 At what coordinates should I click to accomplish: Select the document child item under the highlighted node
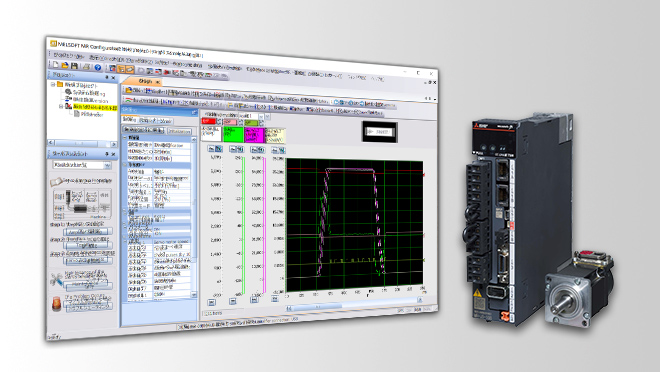point(88,114)
